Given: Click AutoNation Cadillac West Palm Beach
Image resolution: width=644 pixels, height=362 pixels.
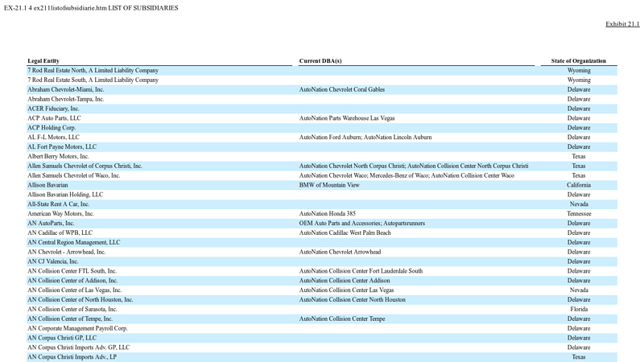Looking at the screenshot, I should pos(345,233).
